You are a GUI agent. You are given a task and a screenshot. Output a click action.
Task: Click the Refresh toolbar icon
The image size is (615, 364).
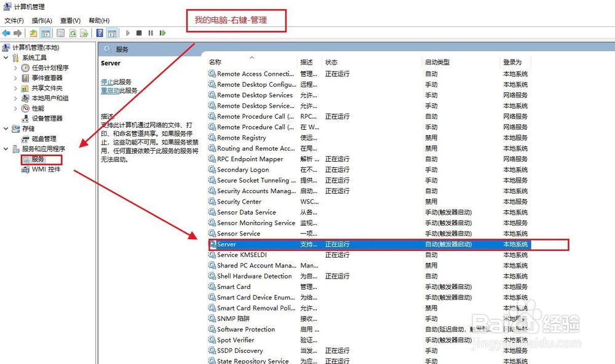[73, 33]
